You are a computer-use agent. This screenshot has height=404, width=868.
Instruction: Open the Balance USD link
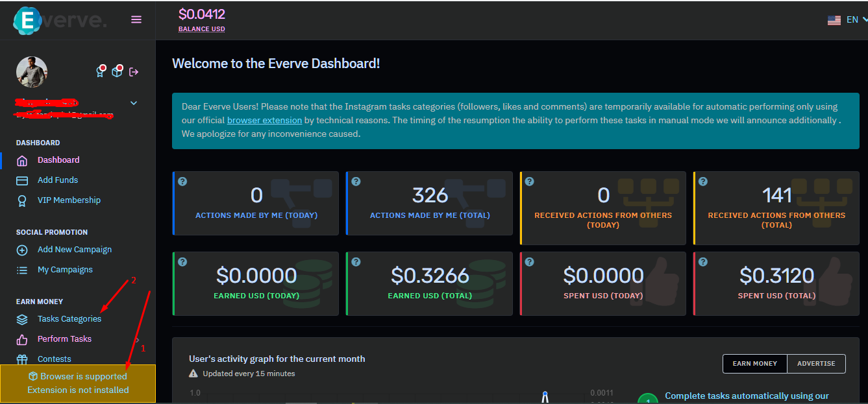click(202, 29)
